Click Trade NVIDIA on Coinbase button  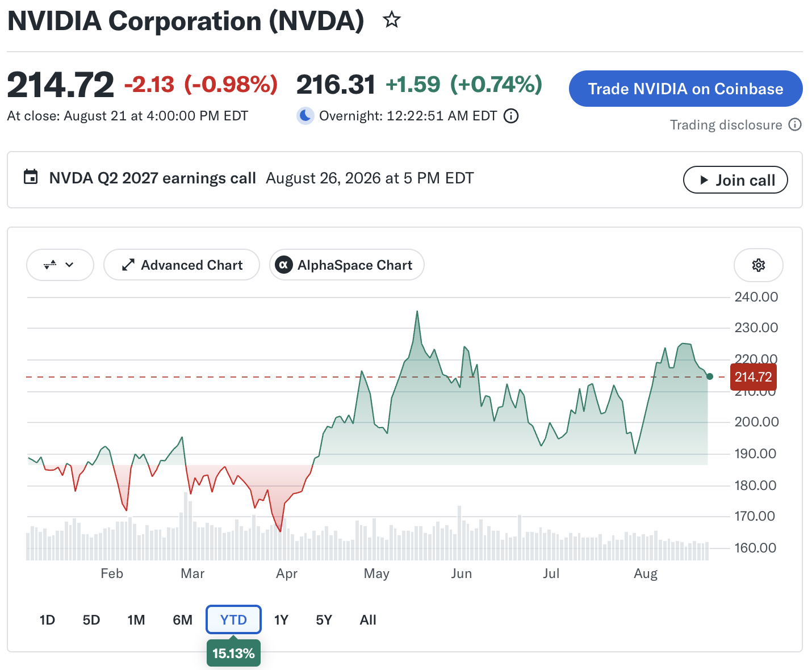[x=685, y=89]
